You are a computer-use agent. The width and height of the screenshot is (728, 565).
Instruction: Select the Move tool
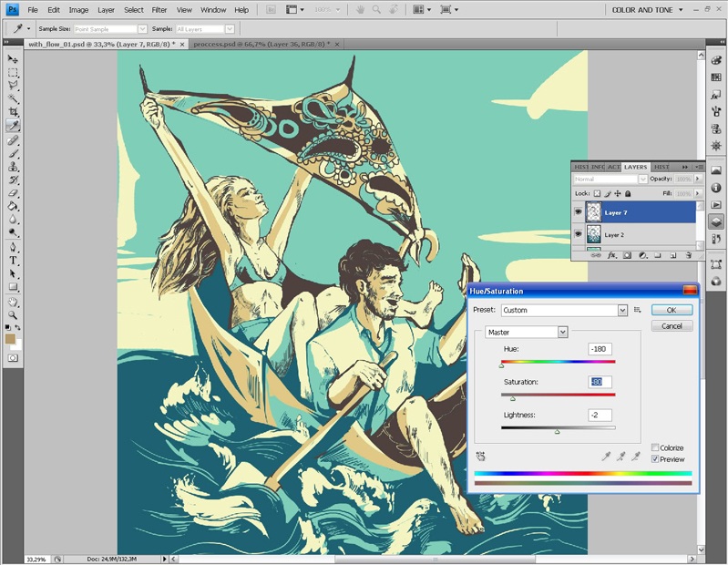pyautogui.click(x=14, y=58)
